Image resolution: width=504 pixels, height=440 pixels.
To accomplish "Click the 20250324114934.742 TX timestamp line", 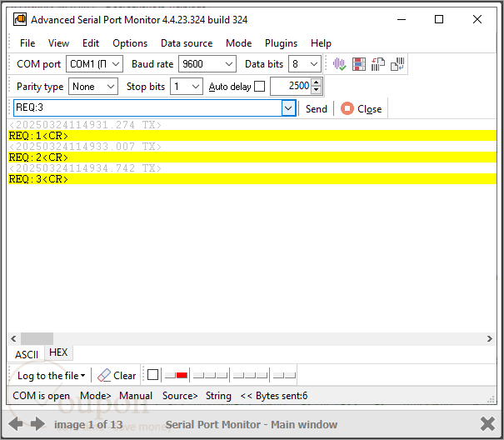I will tap(86, 167).
